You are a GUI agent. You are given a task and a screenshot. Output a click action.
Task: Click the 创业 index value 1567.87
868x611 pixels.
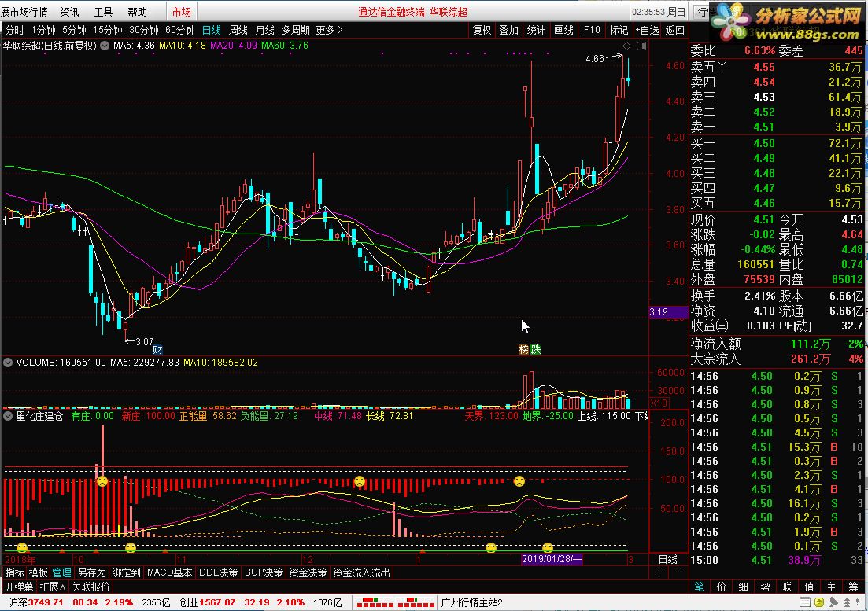click(217, 602)
